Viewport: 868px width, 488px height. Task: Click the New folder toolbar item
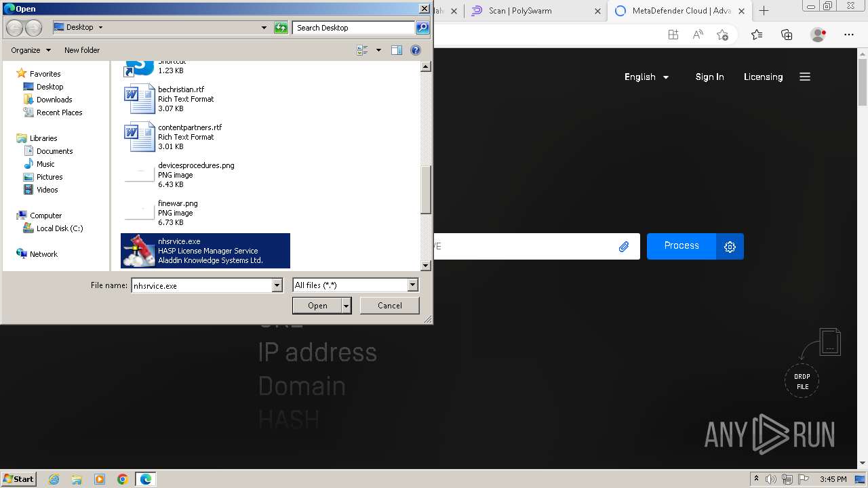click(x=82, y=50)
